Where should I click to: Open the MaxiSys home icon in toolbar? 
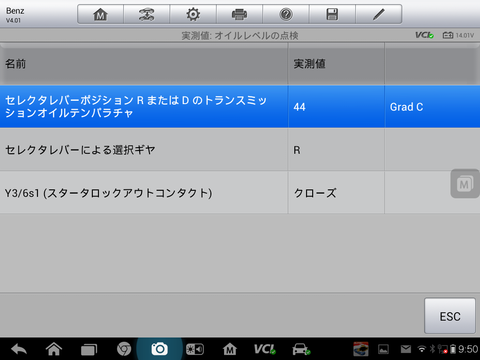click(100, 14)
